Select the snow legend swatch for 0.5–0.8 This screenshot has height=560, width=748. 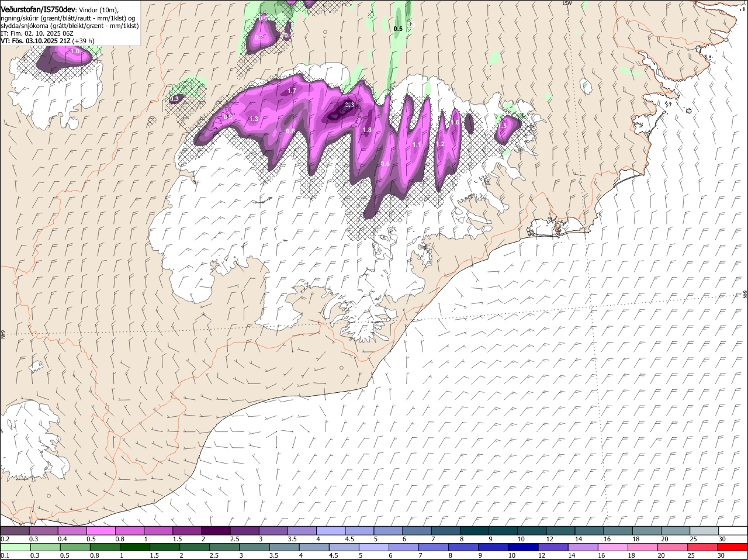101,531
